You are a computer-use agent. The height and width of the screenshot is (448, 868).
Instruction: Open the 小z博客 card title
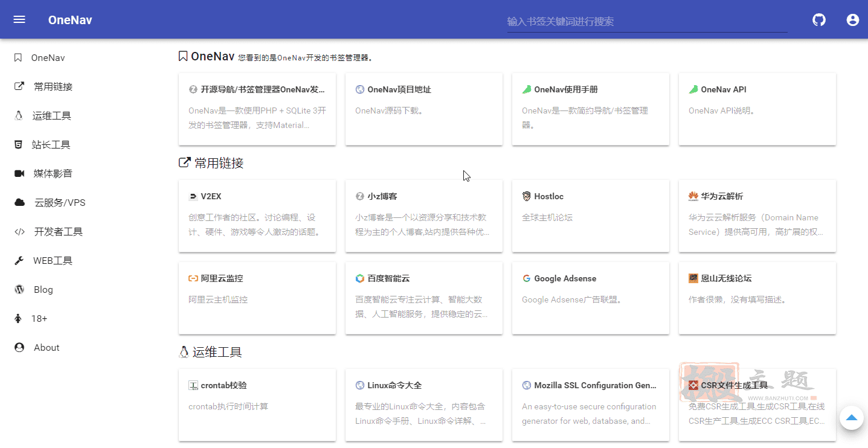382,196
